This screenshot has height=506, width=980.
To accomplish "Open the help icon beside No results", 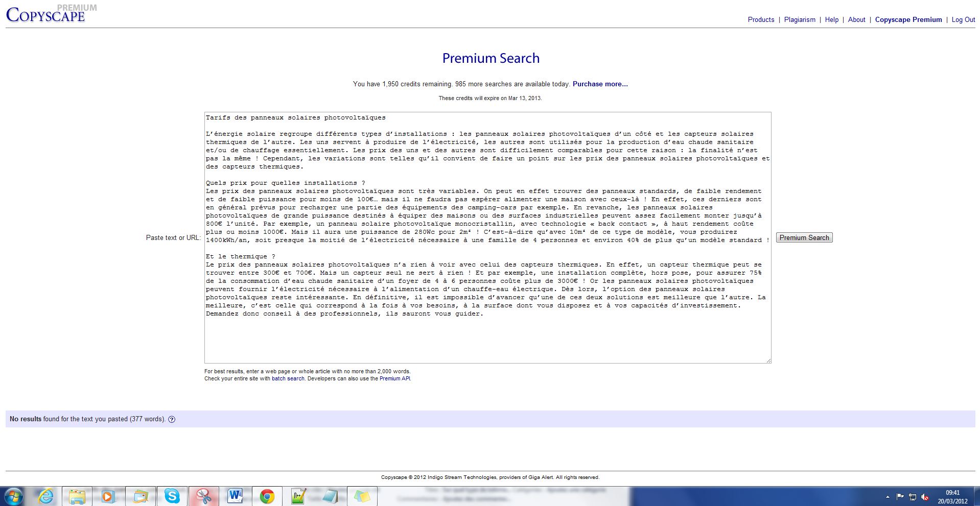I will [x=172, y=420].
